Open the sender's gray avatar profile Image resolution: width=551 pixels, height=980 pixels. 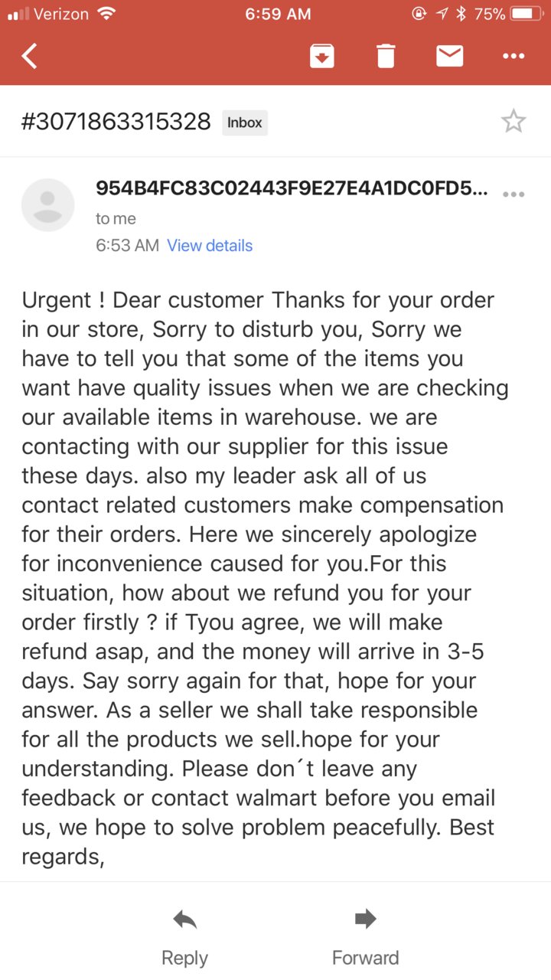(x=47, y=205)
